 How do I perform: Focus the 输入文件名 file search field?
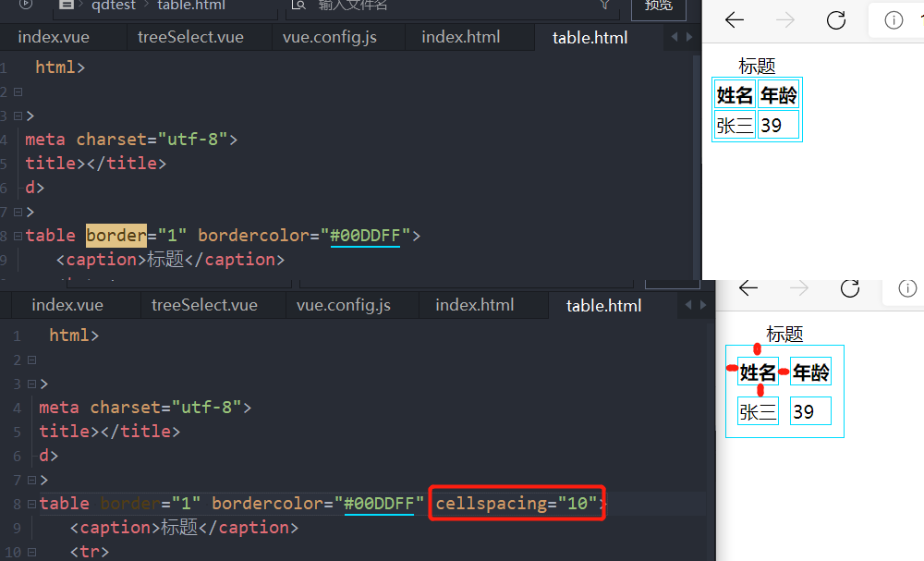point(453,6)
